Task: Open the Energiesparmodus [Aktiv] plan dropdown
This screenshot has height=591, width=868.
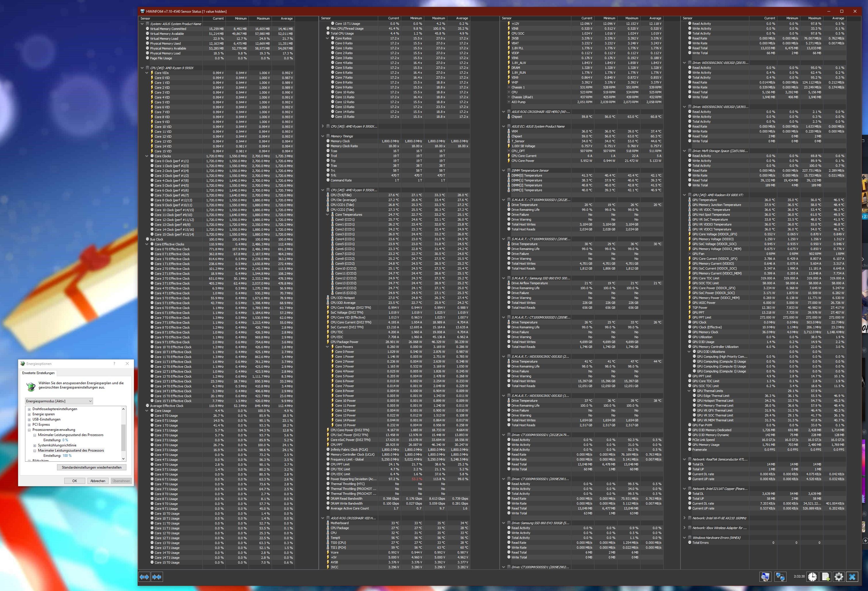Action: pos(59,401)
